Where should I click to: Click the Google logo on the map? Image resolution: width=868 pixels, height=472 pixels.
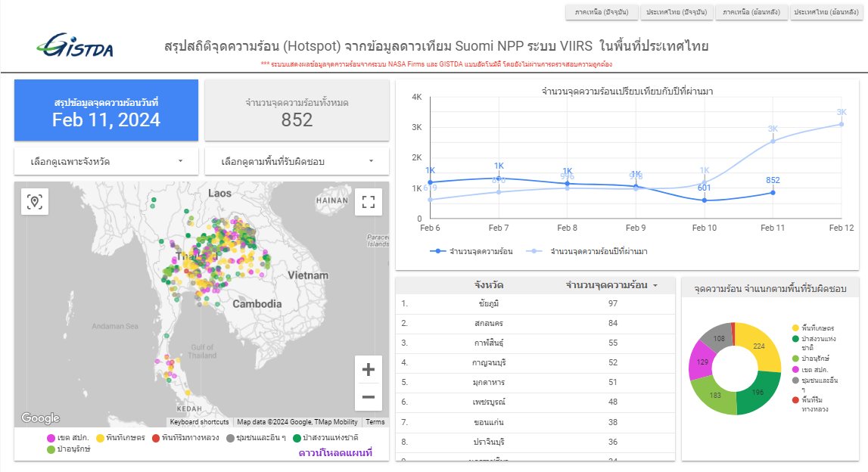pyautogui.click(x=40, y=418)
